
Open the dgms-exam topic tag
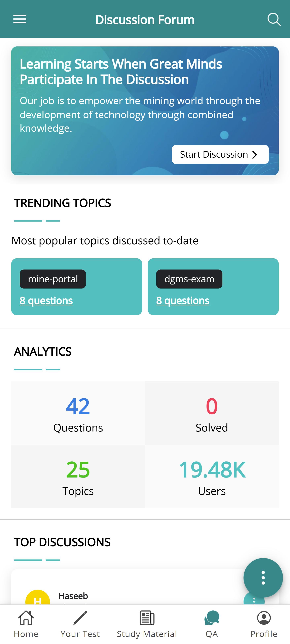point(189,279)
